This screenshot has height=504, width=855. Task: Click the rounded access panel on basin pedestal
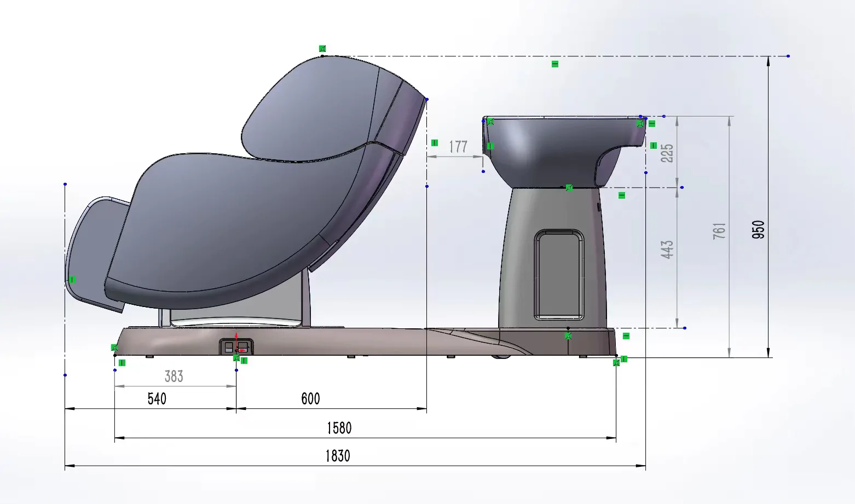558,275
